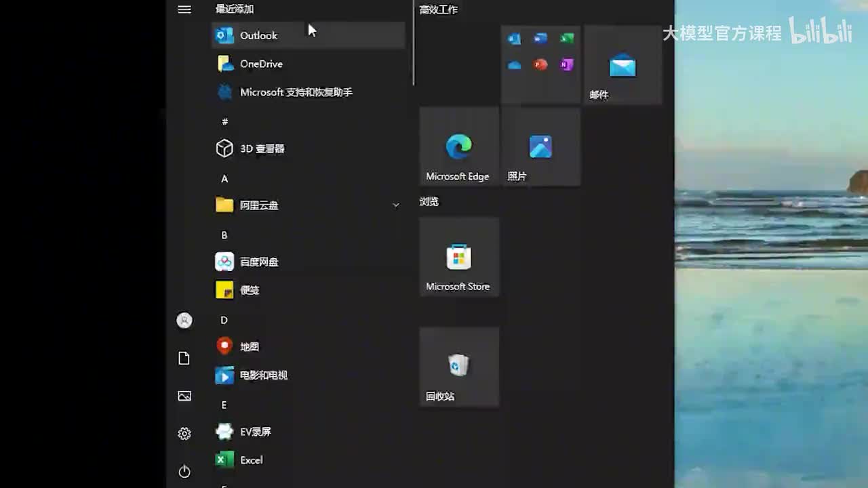Click the app list scrollbar
The image size is (868, 488).
pos(413,43)
